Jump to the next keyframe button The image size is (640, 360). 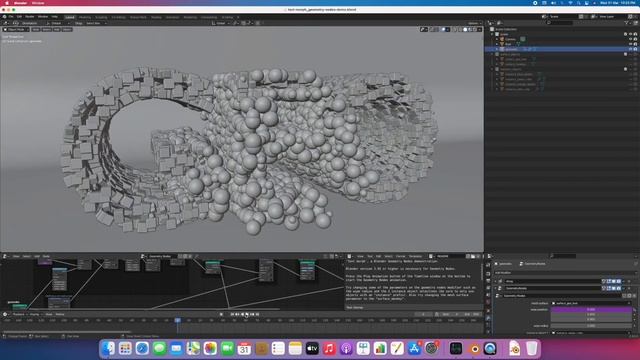[x=252, y=314]
